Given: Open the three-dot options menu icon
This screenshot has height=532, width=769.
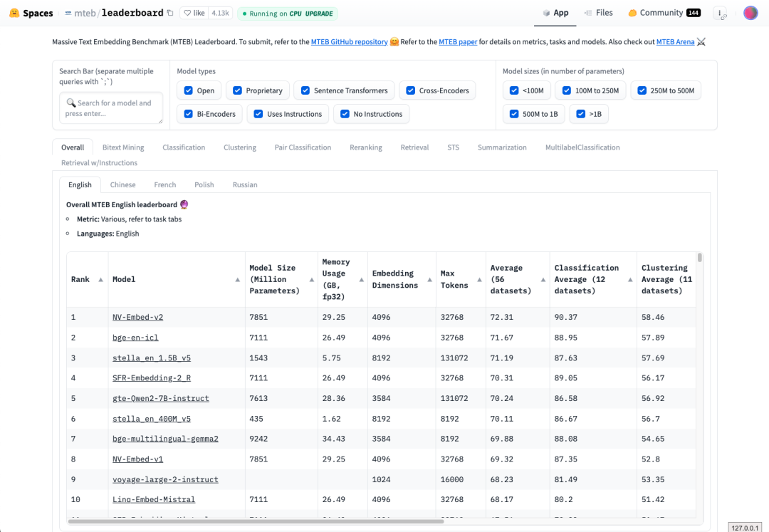Looking at the screenshot, I should coord(719,14).
